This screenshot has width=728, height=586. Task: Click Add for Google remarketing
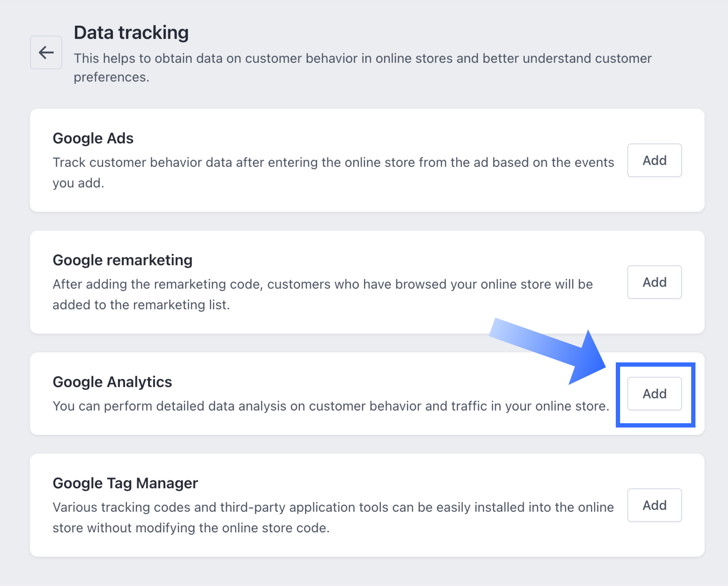[x=654, y=282]
